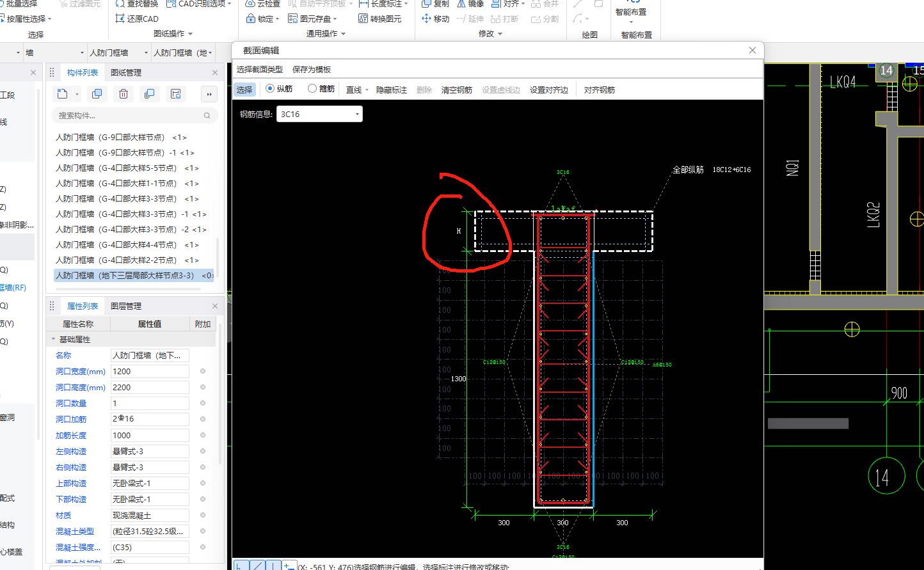
Task: Toggle 附加 for 材质 row
Action: tap(203, 515)
